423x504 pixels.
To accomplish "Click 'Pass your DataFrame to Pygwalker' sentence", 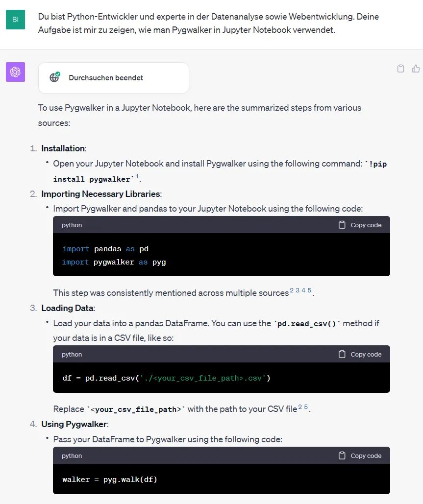I will pyautogui.click(x=168, y=439).
